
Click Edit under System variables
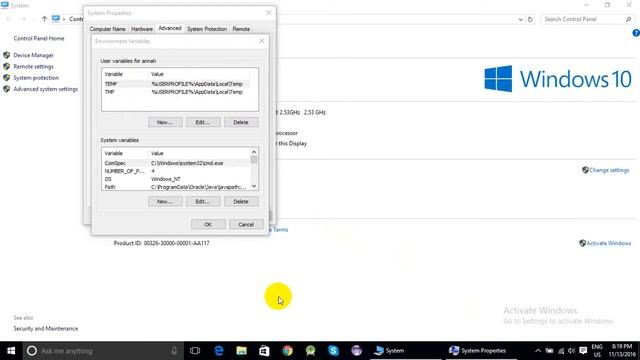203,201
